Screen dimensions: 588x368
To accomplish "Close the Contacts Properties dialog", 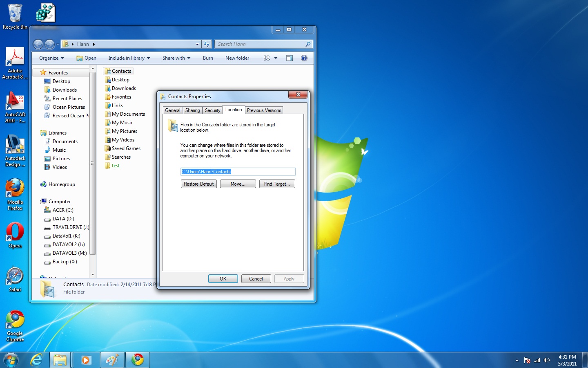I will (x=298, y=94).
